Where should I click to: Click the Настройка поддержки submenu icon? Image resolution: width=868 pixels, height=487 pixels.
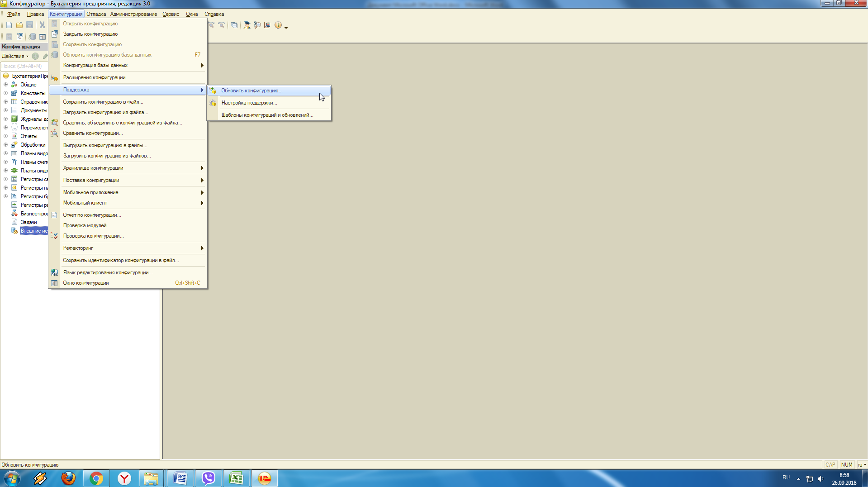213,103
